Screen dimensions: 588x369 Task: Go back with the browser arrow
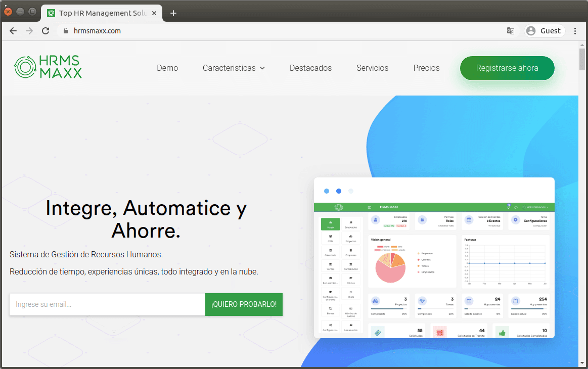click(13, 31)
